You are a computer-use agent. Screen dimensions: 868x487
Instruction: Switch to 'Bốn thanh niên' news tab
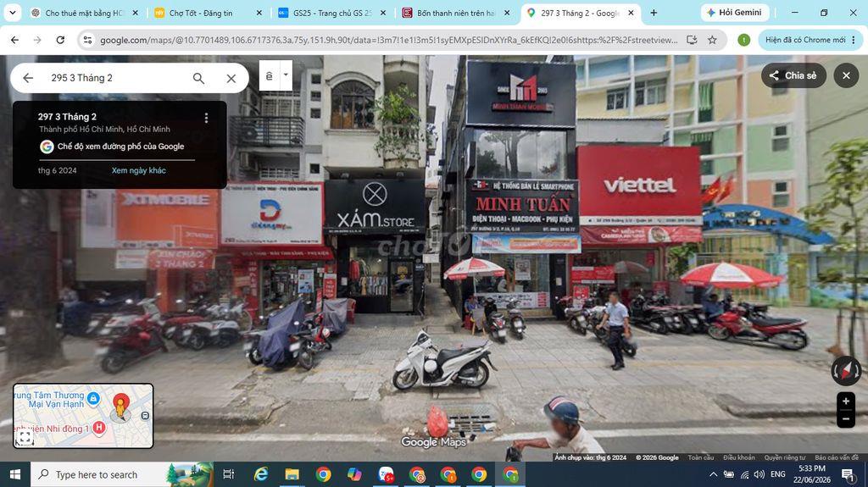tap(455, 13)
